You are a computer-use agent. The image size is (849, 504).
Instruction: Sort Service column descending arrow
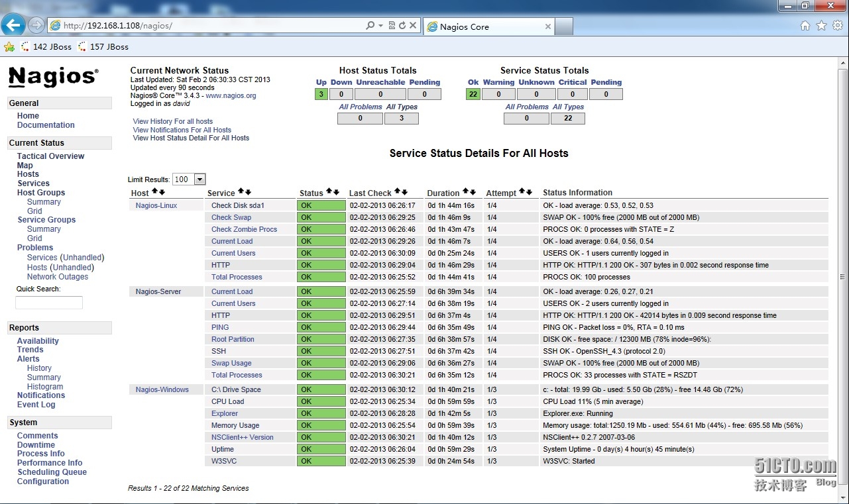(248, 191)
